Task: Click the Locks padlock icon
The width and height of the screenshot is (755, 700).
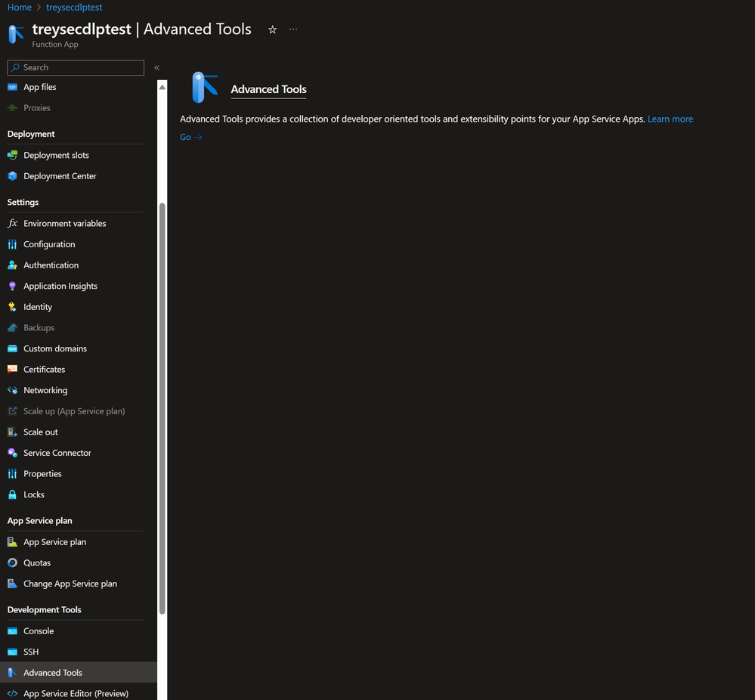Action: point(13,495)
